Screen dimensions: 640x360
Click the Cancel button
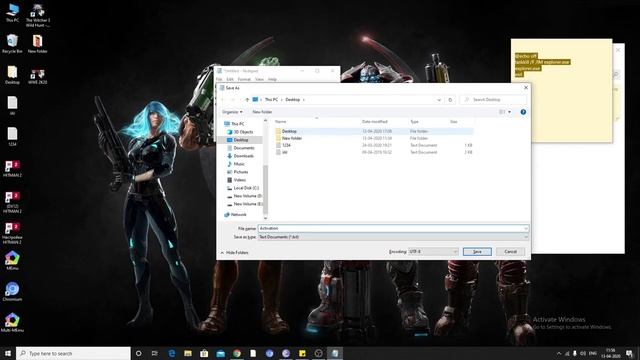(511, 252)
